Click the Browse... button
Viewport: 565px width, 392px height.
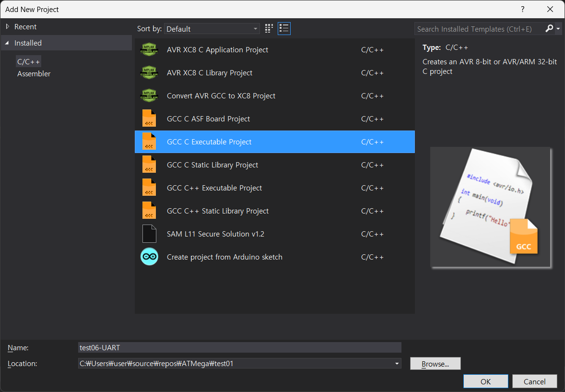point(436,364)
